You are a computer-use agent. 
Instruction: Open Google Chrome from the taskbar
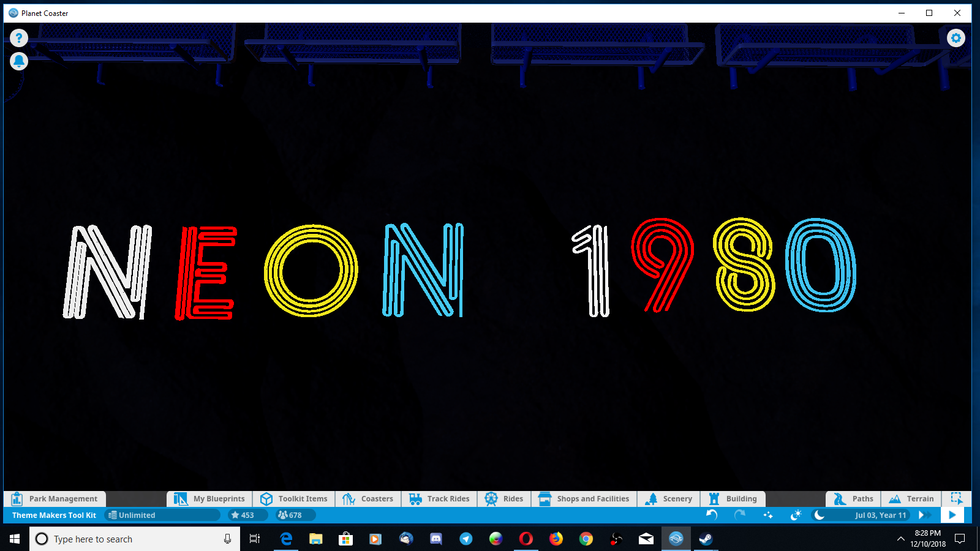586,539
